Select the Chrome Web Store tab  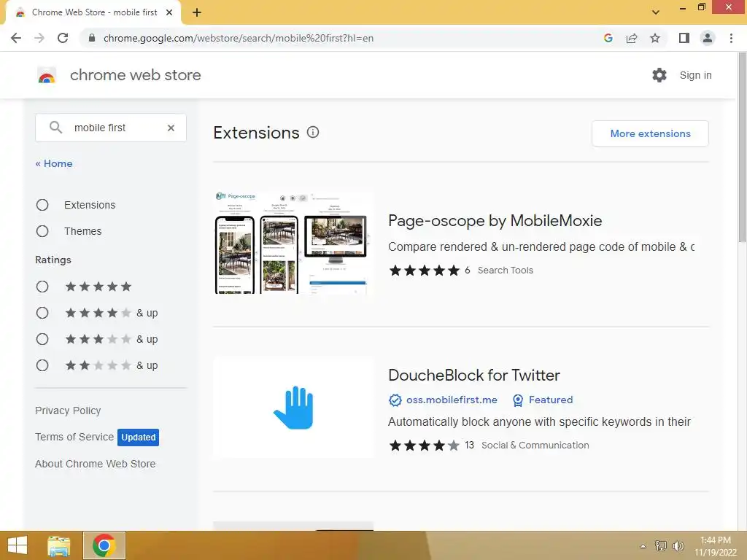94,12
